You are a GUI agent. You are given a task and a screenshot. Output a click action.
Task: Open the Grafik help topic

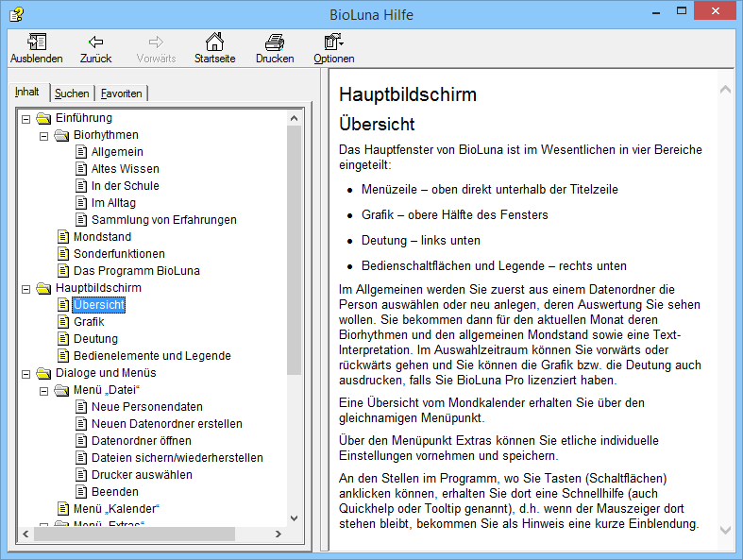click(89, 322)
